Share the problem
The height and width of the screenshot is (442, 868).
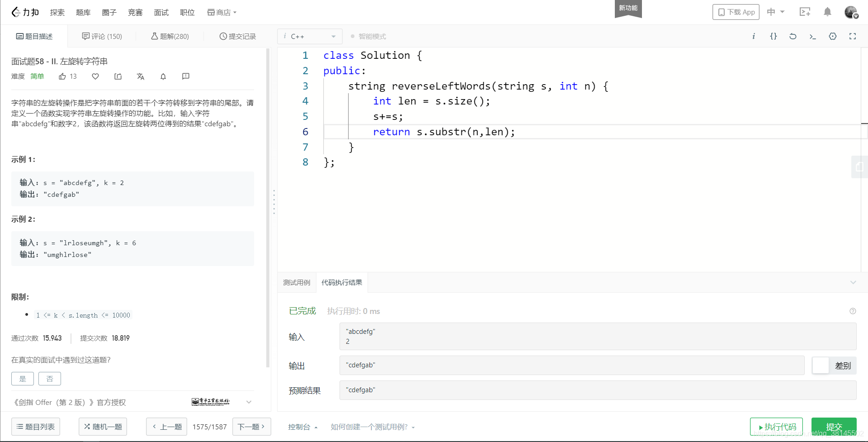[x=118, y=76]
